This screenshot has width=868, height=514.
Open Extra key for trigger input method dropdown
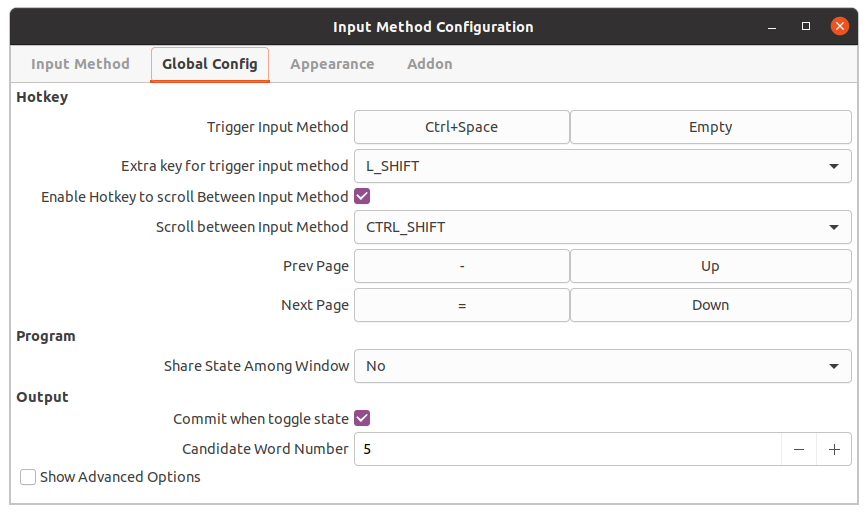603,166
